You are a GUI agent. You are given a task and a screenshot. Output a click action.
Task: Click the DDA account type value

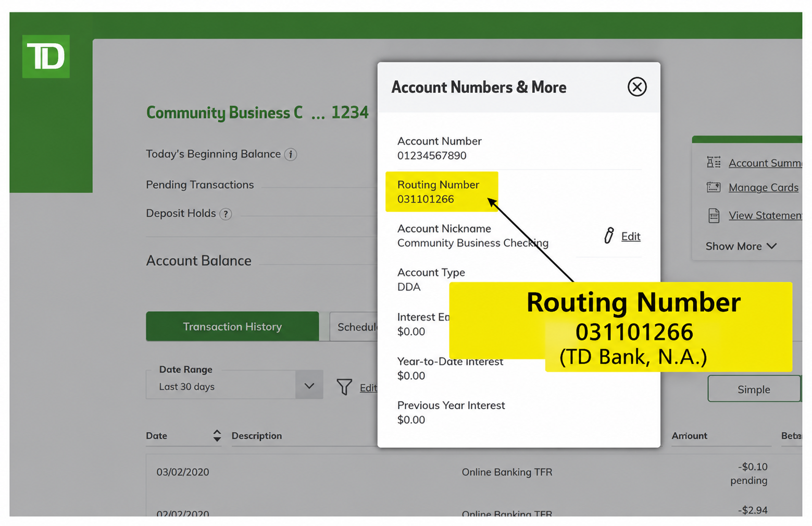[409, 287]
